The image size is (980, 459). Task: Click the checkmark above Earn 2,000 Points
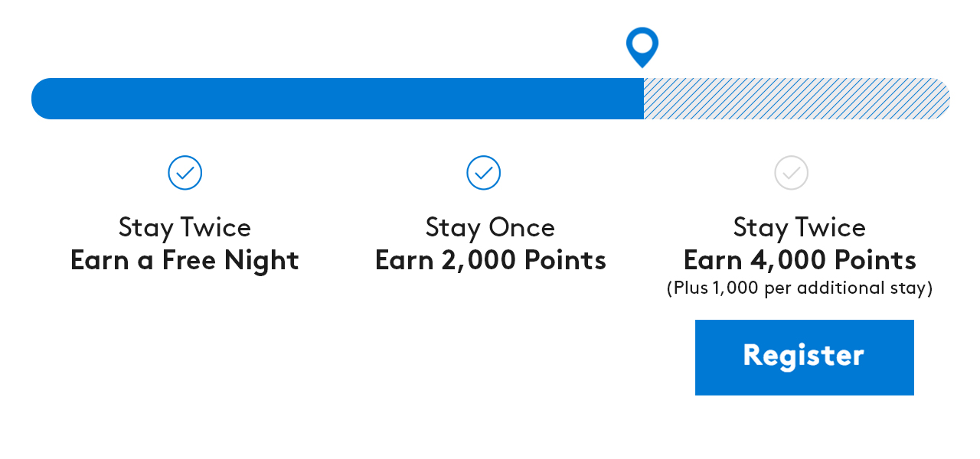coord(484,173)
